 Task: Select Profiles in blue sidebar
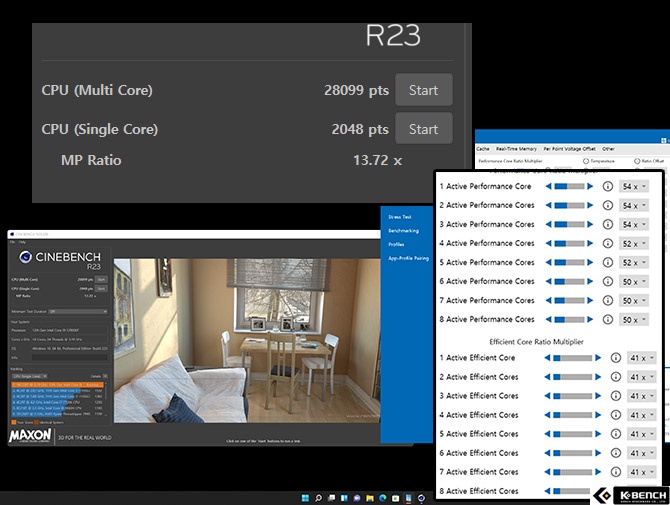pos(396,244)
